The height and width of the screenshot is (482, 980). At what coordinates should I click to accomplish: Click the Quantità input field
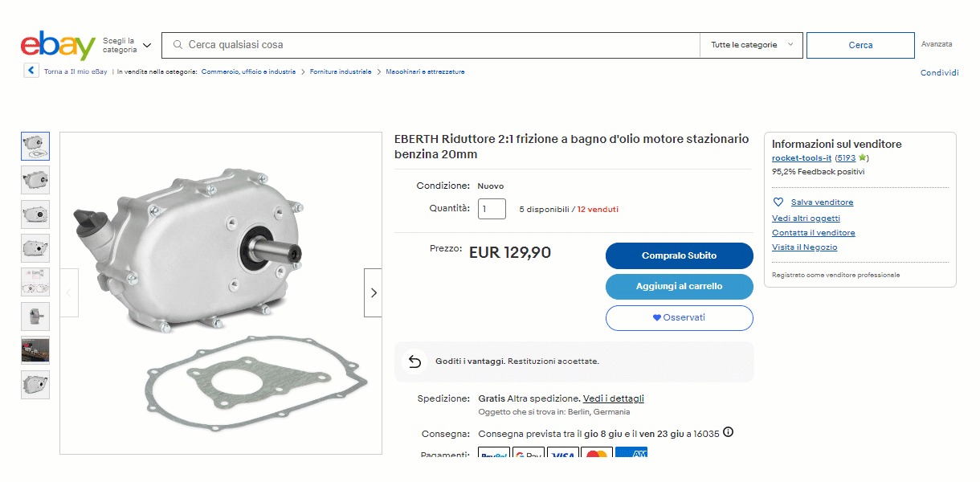(x=492, y=209)
